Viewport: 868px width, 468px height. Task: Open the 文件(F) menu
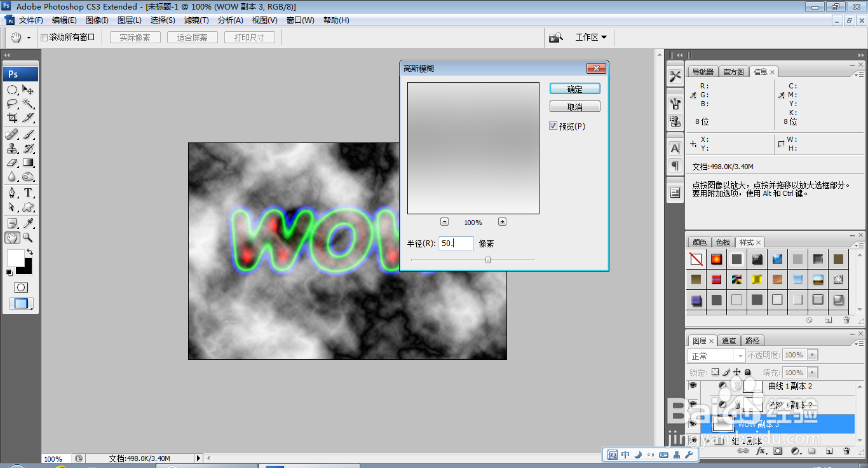(31, 20)
